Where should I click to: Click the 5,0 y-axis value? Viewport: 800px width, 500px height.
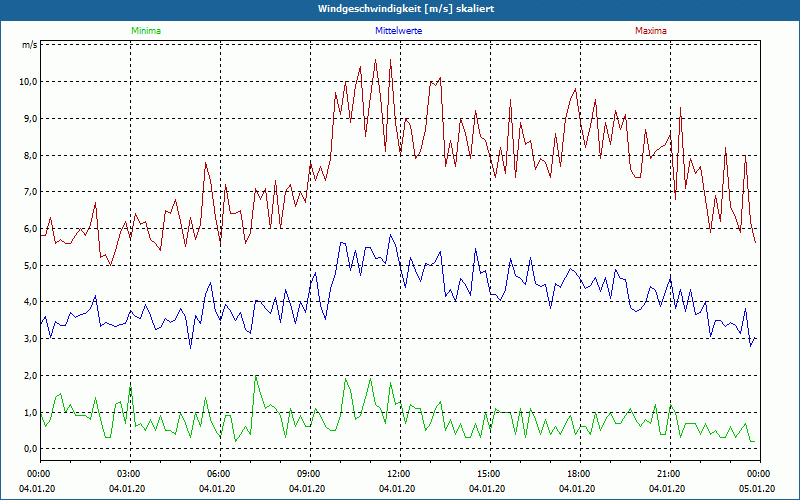tap(29, 265)
